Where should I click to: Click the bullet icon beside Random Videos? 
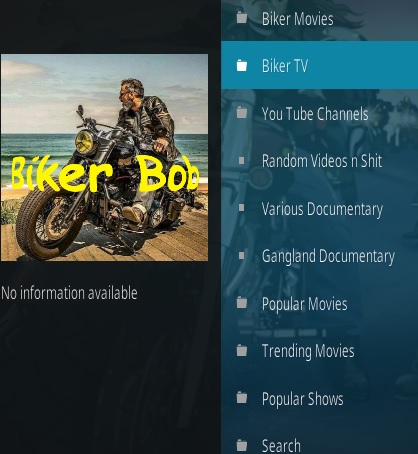(x=242, y=161)
